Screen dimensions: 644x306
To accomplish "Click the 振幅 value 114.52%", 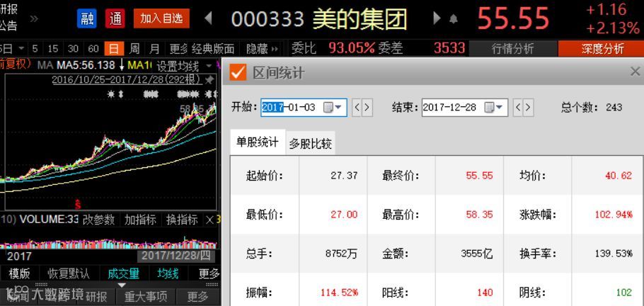I will click(x=339, y=293).
